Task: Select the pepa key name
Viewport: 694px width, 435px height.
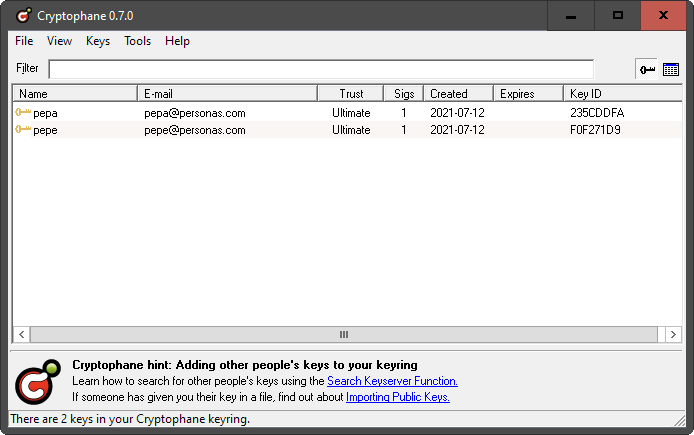Action: [45, 113]
